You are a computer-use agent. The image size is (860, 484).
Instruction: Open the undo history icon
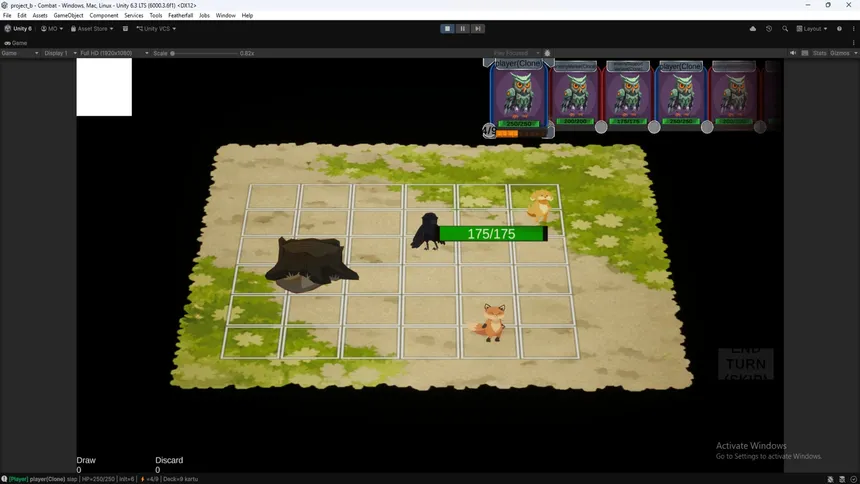[769, 29]
